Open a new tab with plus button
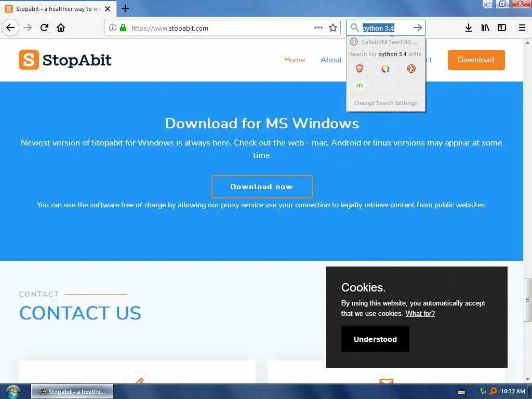Viewport: 532px width, 399px height. coord(125,8)
